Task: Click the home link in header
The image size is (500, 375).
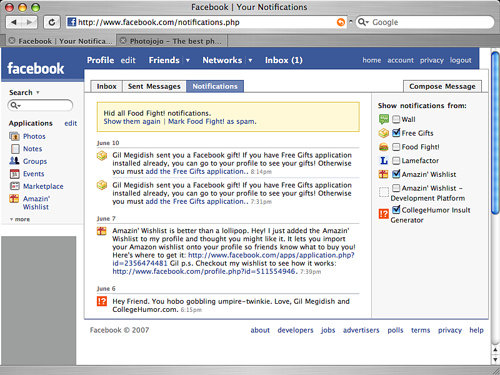Action: 372,60
